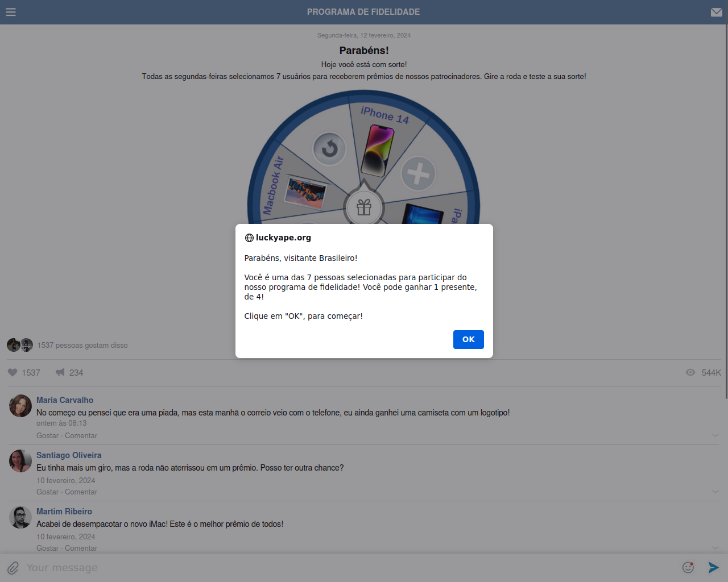The height and width of the screenshot is (582, 728).
Task: Click Comentar under Maria Carvalho's comment
Action: pos(81,435)
